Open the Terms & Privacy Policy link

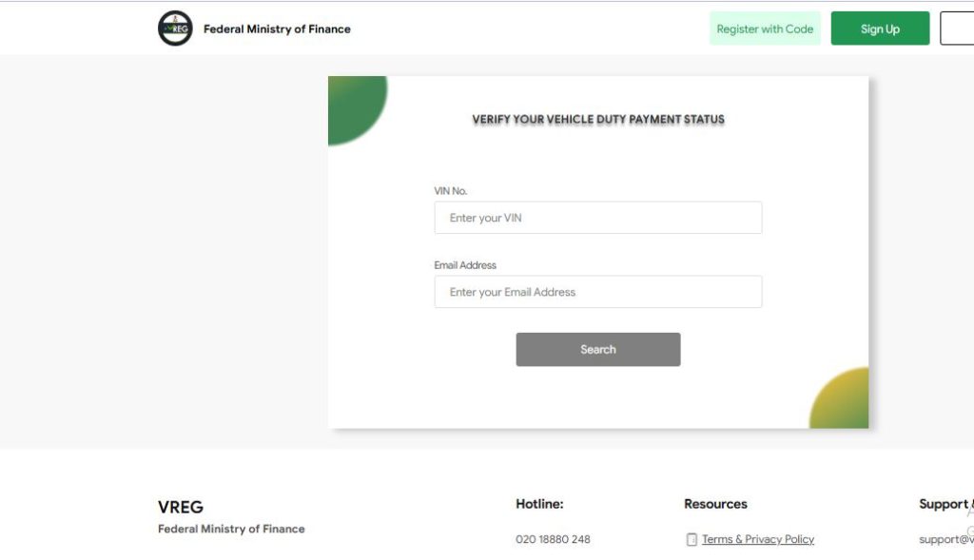(x=758, y=539)
